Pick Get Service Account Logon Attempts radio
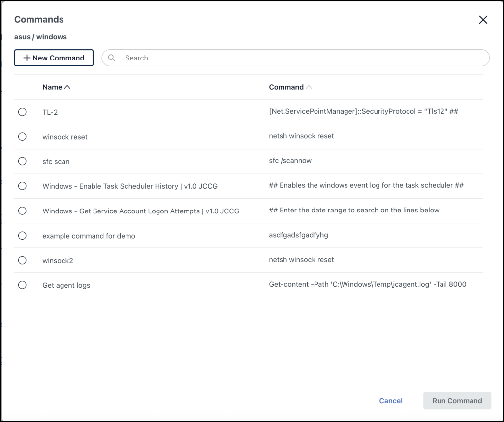Screen dimensions: 504x422 22,211
